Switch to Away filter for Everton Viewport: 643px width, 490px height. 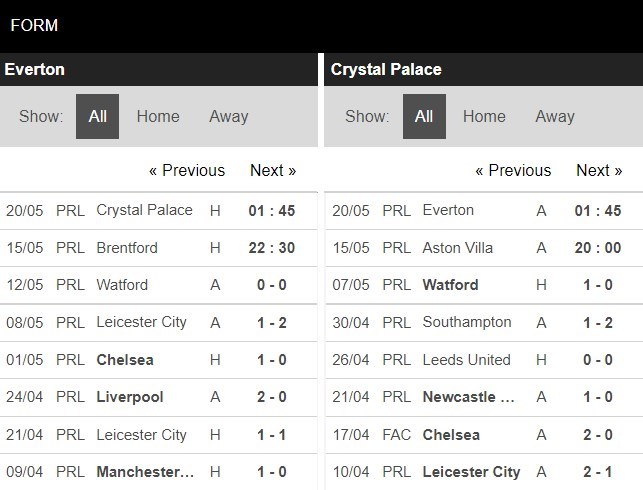pyautogui.click(x=228, y=116)
